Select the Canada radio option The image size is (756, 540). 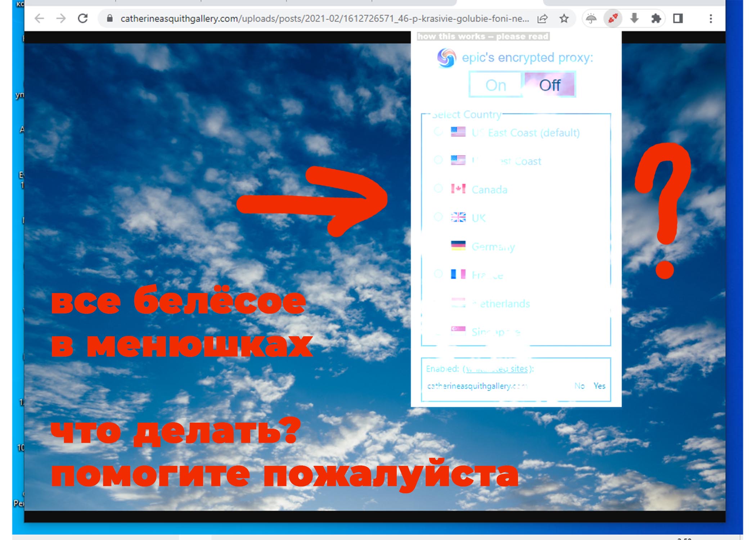(x=438, y=188)
